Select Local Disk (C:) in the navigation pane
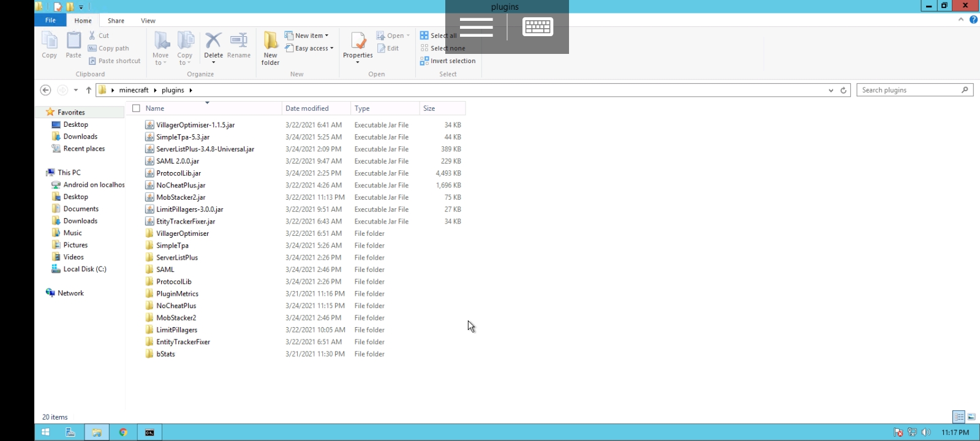The image size is (980, 441). pos(85,269)
